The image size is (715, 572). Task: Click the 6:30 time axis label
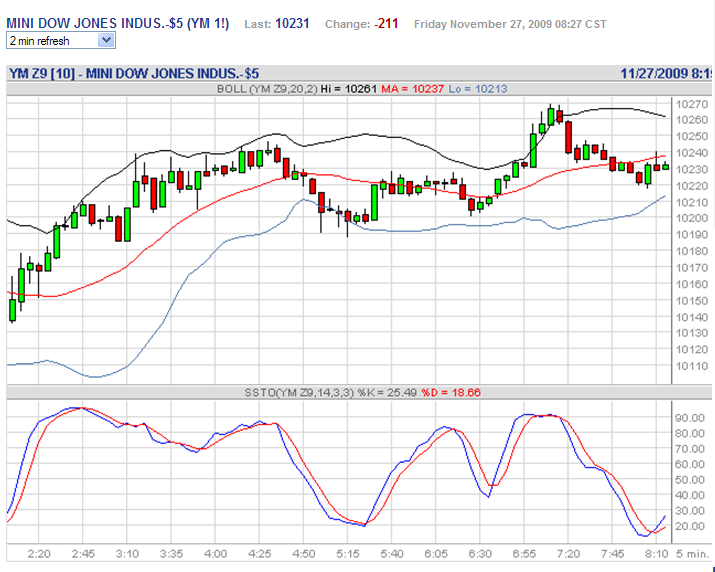[480, 554]
